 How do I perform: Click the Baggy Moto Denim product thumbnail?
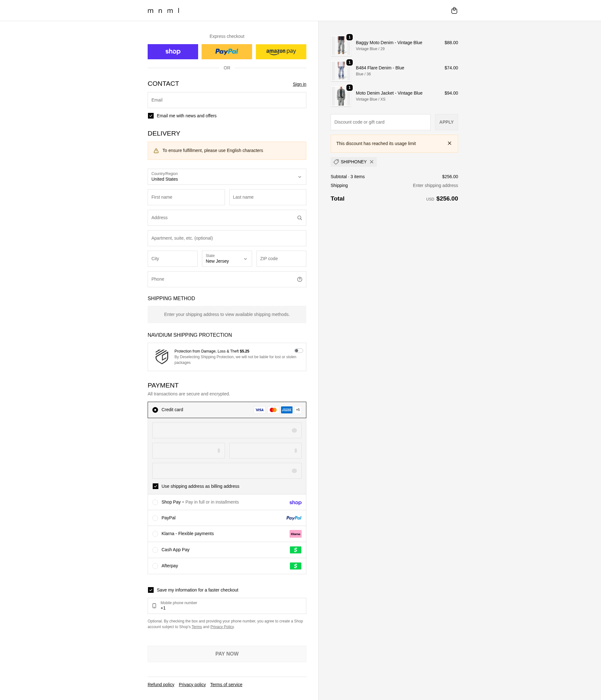341,46
